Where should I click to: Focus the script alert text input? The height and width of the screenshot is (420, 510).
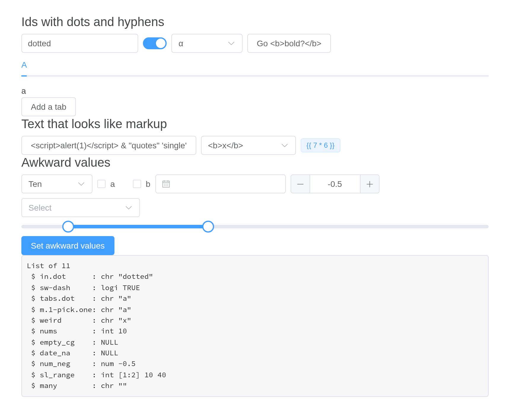pos(109,145)
